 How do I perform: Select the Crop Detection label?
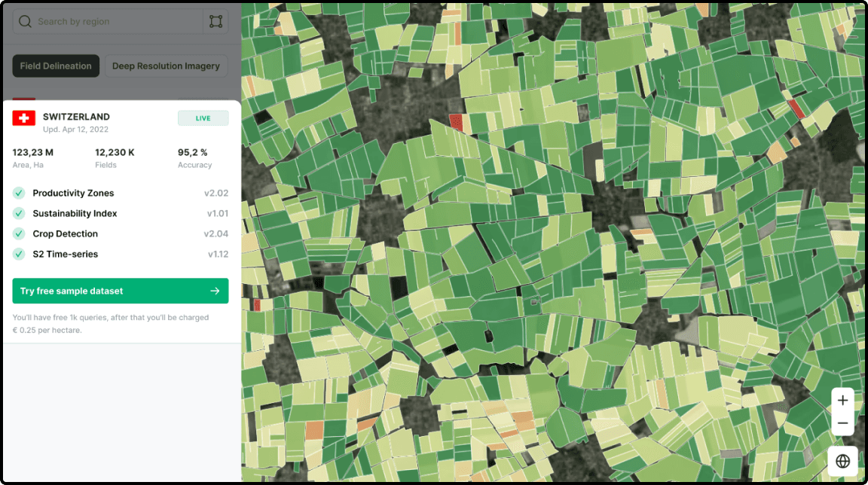coord(66,234)
